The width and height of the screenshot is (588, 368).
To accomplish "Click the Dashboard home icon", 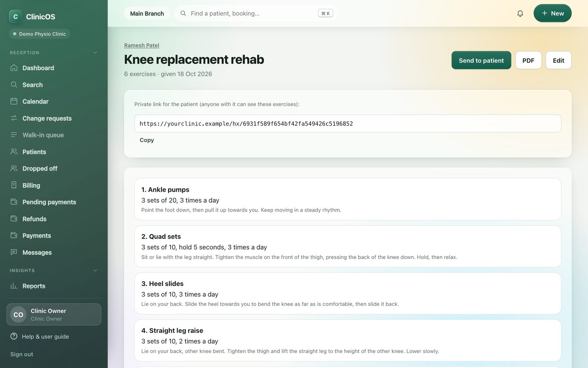I will click(x=14, y=68).
